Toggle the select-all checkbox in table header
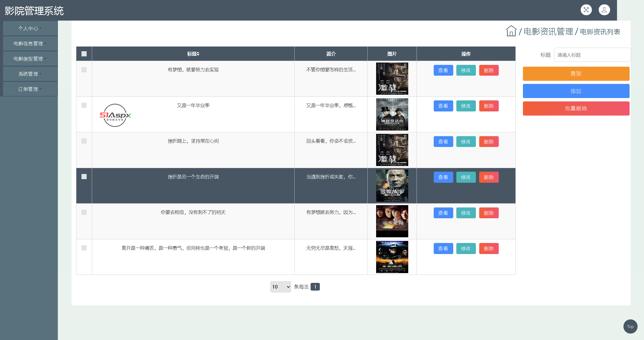The width and height of the screenshot is (644, 340). 84,54
